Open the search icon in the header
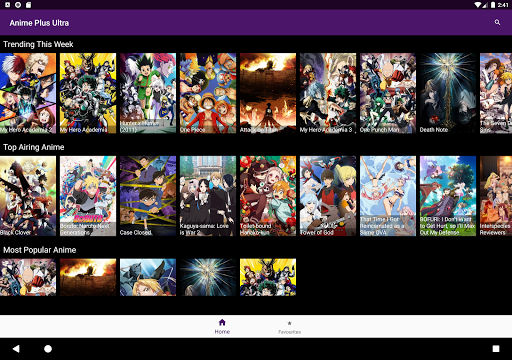This screenshot has width=512, height=360. [x=497, y=22]
